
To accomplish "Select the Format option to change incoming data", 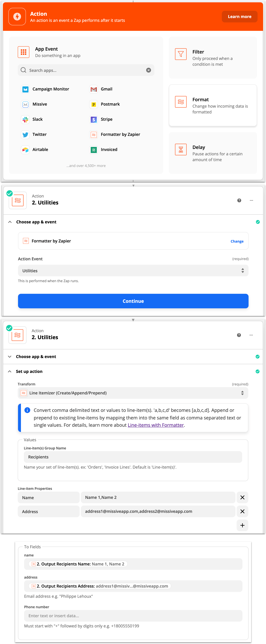I will (213, 105).
